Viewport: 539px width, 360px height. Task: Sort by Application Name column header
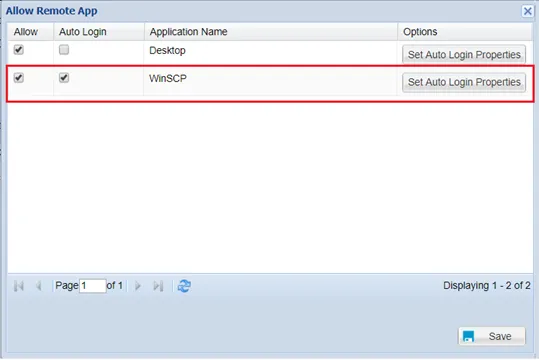tap(271, 32)
